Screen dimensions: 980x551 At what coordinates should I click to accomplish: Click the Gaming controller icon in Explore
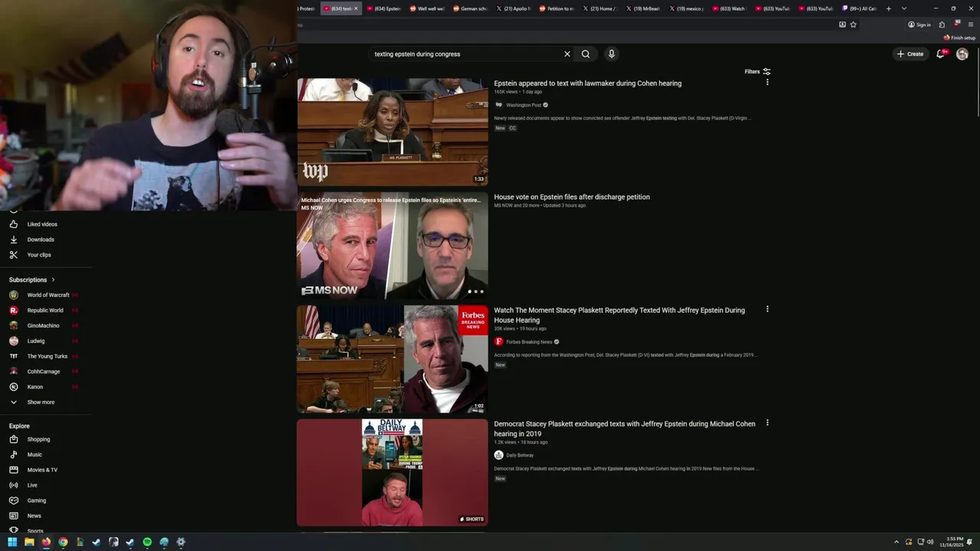(14, 500)
